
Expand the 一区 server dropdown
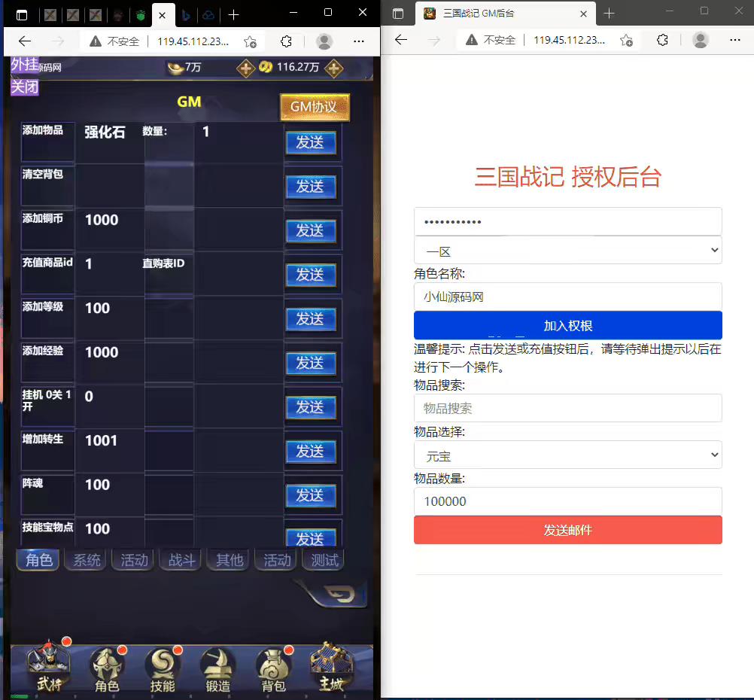tap(568, 250)
